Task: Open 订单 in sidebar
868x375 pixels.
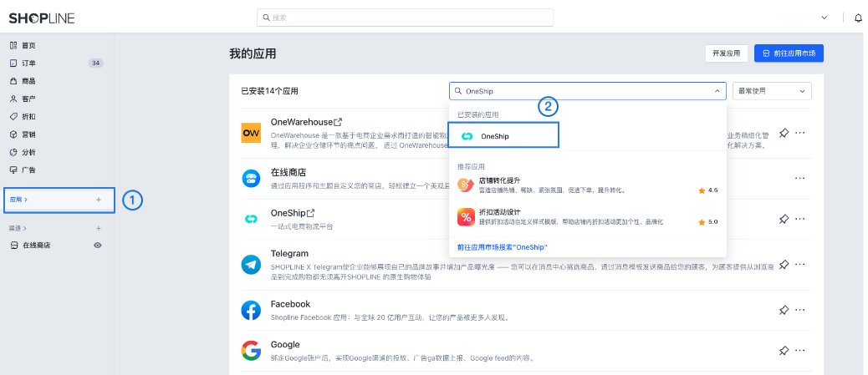Action: (28, 63)
